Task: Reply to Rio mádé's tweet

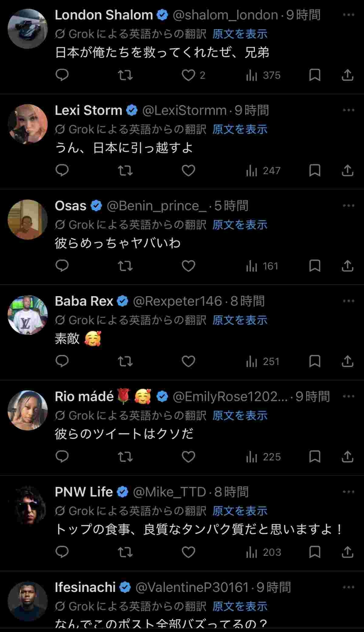Action: pyautogui.click(x=62, y=457)
